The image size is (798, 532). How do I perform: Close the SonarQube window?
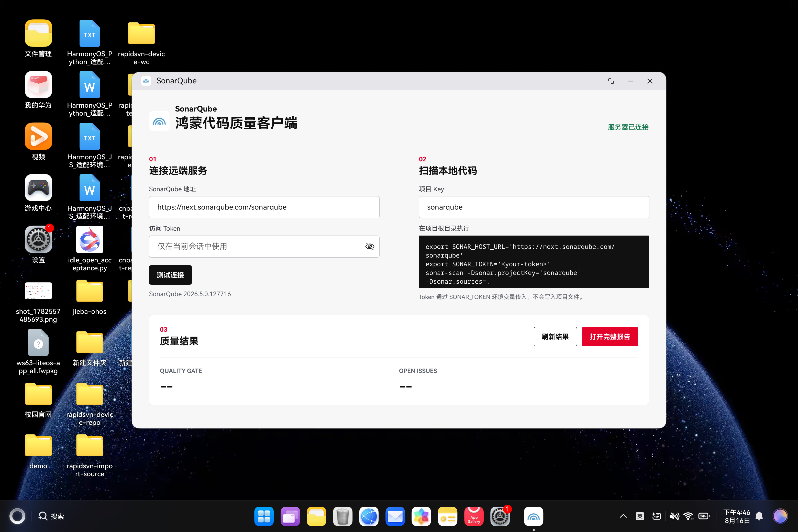coord(650,81)
